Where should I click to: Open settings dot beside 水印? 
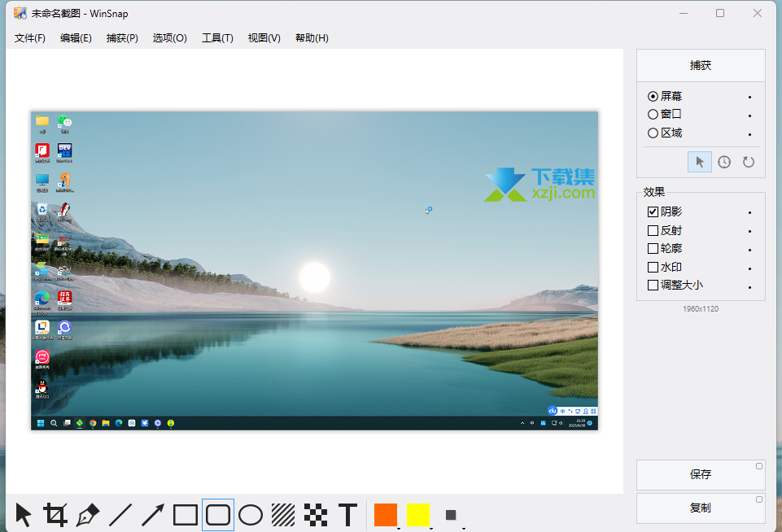749,268
